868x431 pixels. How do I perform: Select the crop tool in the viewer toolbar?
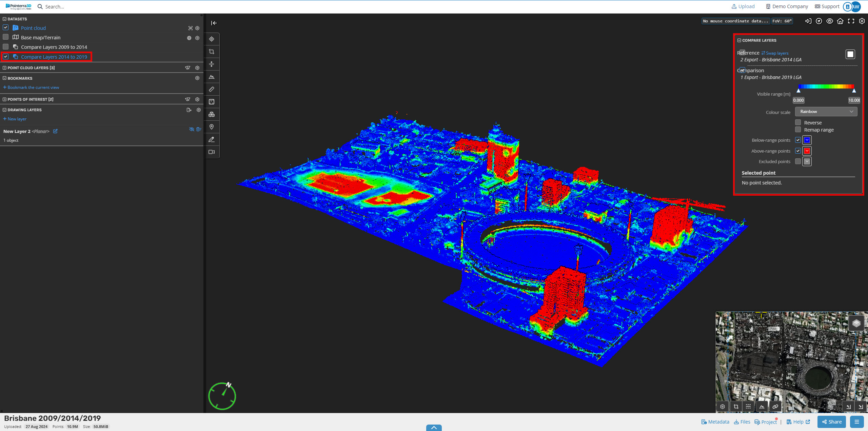pyautogui.click(x=212, y=51)
